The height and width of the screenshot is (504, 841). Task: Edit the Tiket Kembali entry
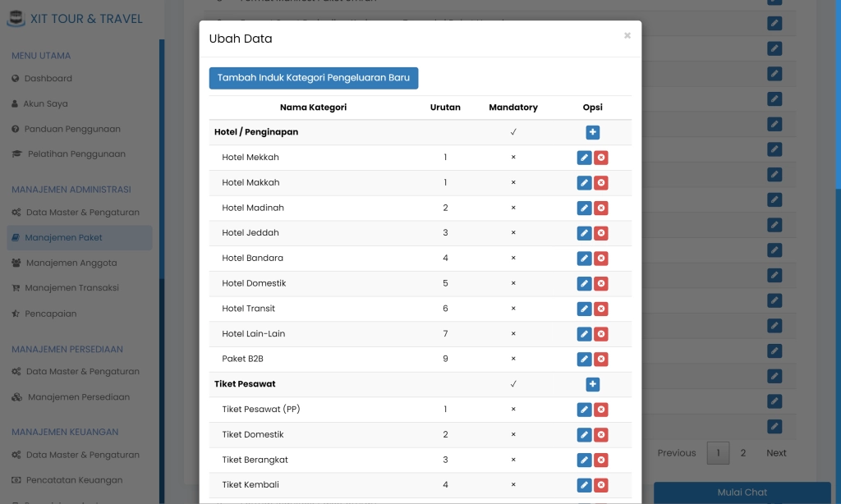[x=584, y=485]
